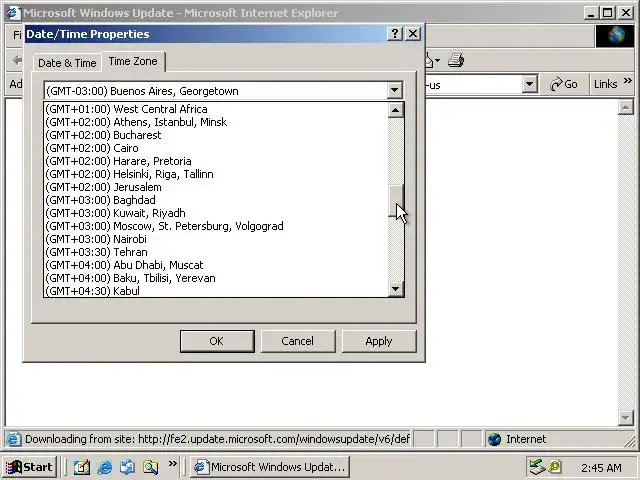
Task: Pick (GMT+02:00) Jerusalem from the list
Action: point(216,187)
